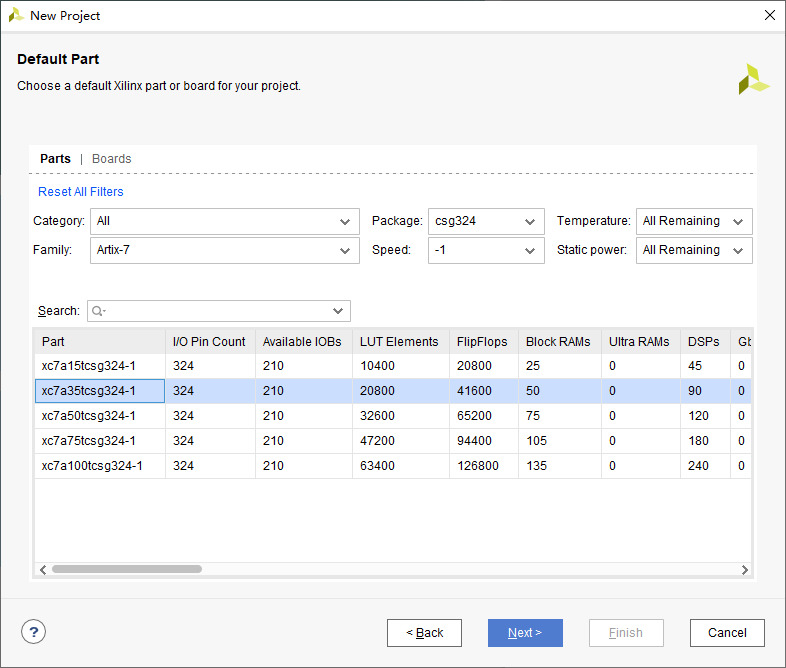Click DSPs value 240
The height and width of the screenshot is (668, 786).
point(698,466)
